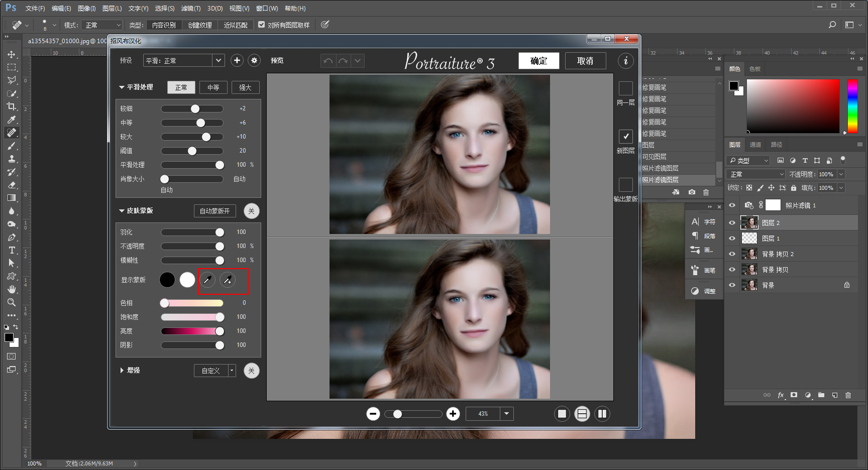Image resolution: width=868 pixels, height=470 pixels.
Task: Click the Portraiture undo arrow
Action: (329, 61)
